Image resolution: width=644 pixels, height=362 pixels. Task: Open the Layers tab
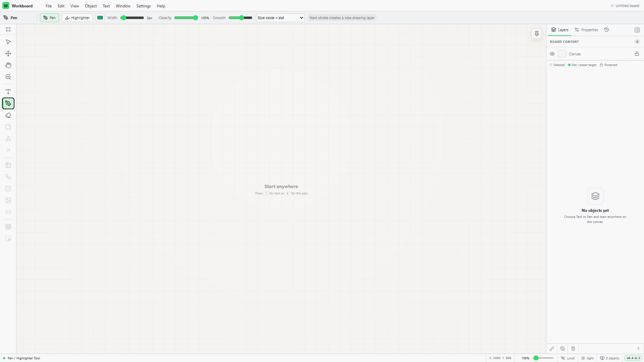559,30
